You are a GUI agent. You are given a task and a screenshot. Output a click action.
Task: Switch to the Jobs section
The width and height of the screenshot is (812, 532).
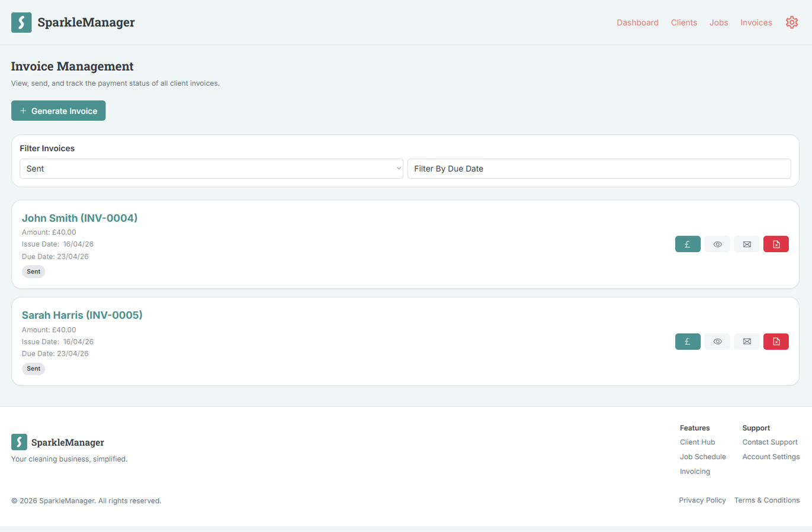[718, 22]
